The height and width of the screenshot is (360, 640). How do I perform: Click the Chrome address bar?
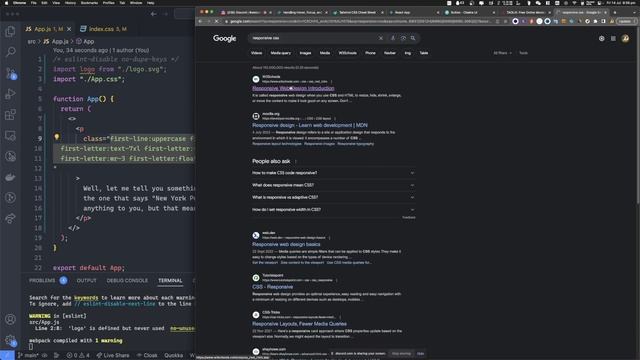[359, 21]
